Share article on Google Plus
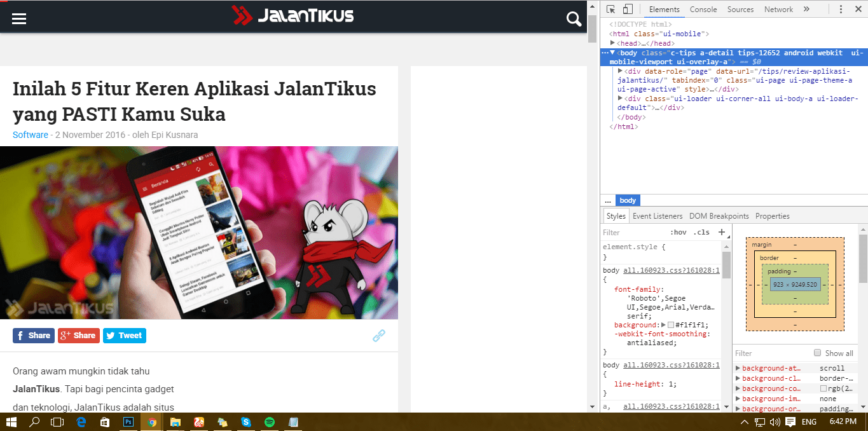 (79, 336)
